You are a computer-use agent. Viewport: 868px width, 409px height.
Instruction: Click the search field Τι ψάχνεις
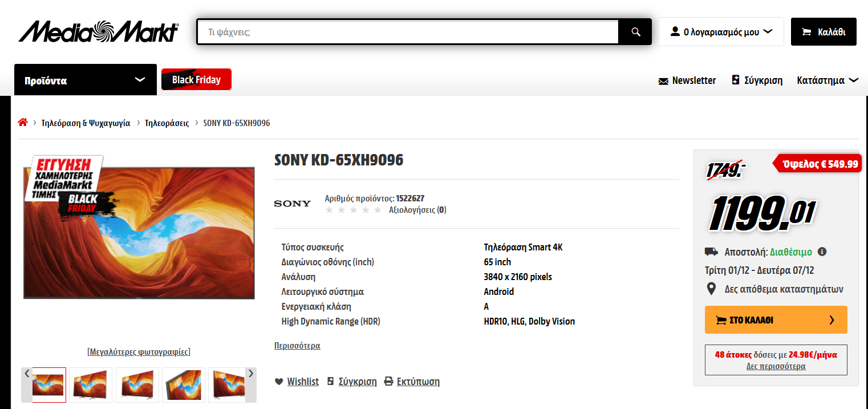click(x=408, y=32)
